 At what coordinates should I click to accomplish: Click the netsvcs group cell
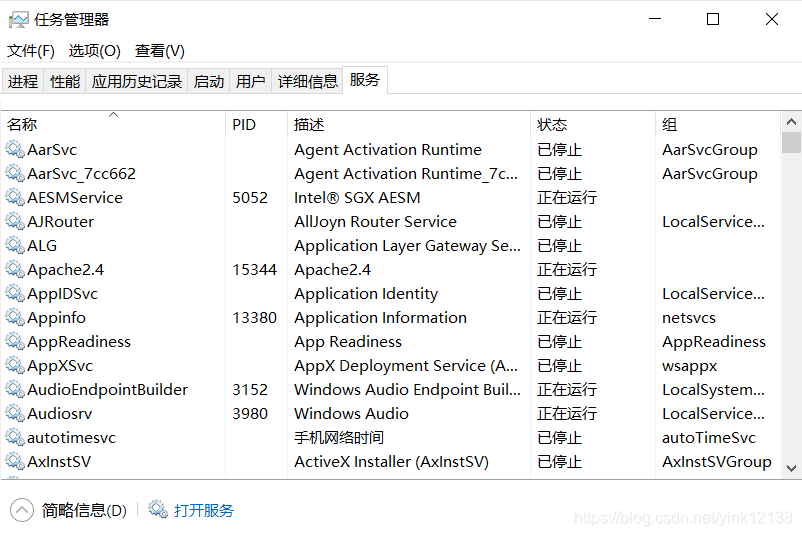click(688, 318)
